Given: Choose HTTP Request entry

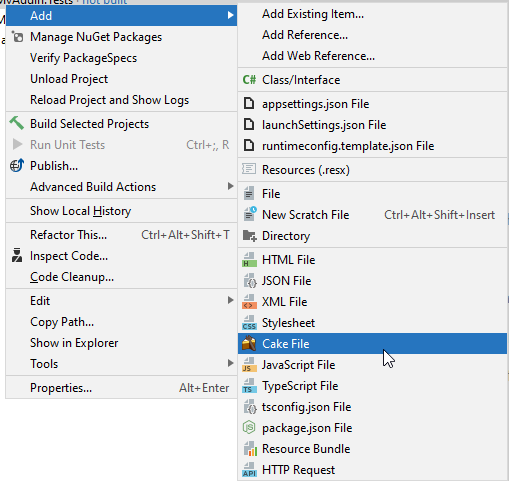Looking at the screenshot, I should [372, 470].
